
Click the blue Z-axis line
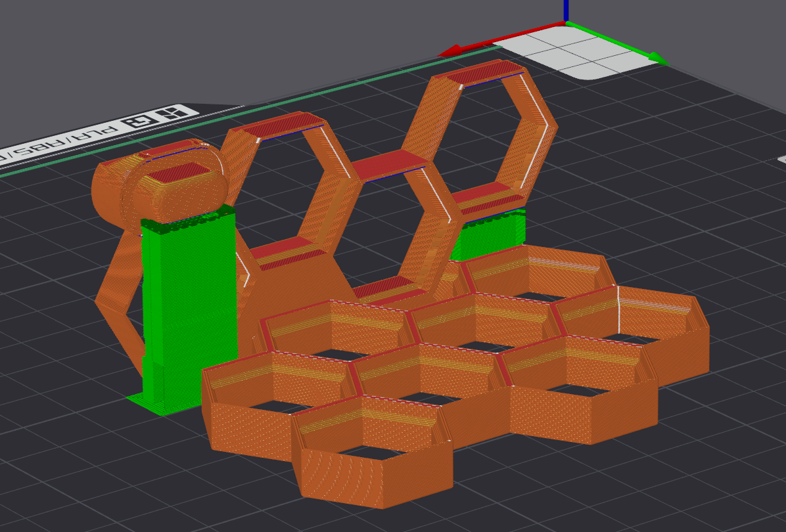566,9
